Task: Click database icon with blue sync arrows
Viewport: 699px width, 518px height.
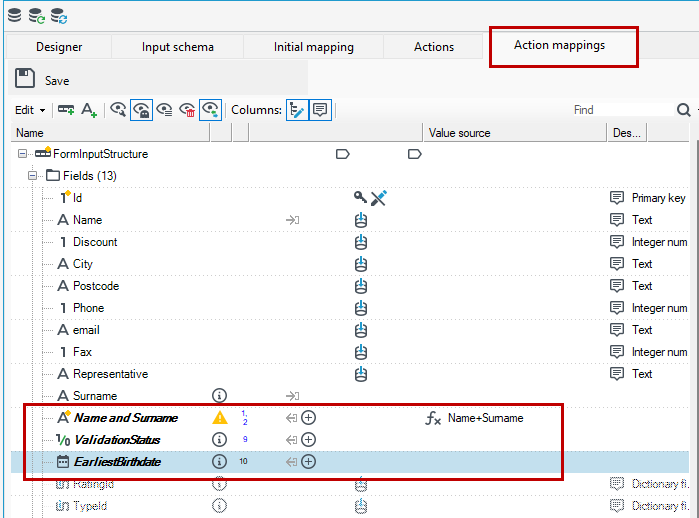Action: pos(59,16)
